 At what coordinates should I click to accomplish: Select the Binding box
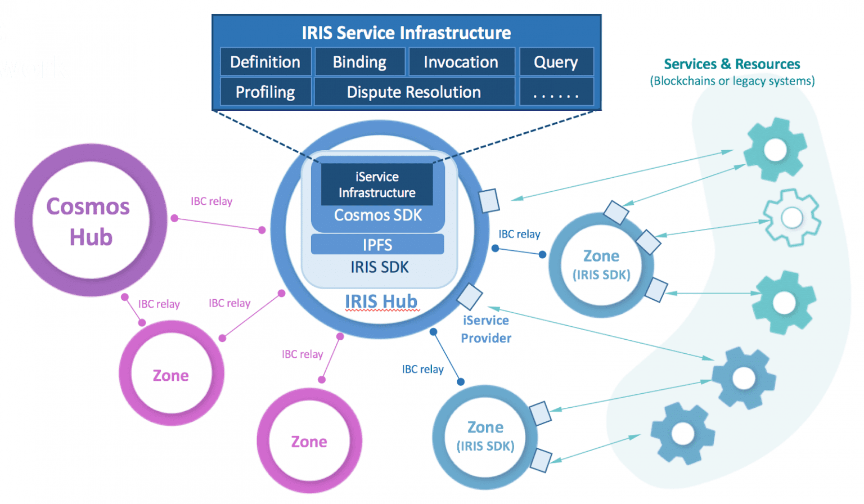[x=360, y=62]
